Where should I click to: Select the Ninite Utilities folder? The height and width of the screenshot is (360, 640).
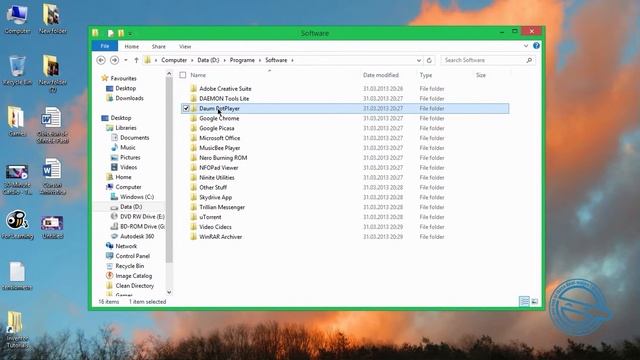(x=345, y=178)
